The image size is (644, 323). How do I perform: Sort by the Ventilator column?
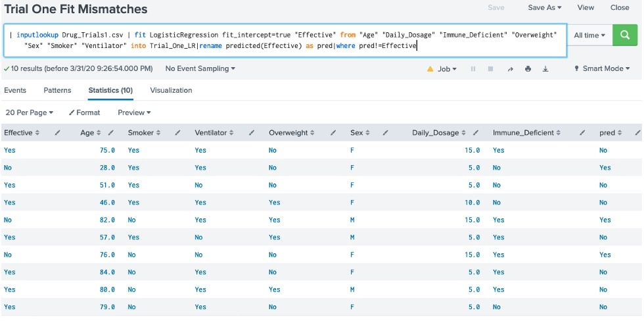click(214, 133)
